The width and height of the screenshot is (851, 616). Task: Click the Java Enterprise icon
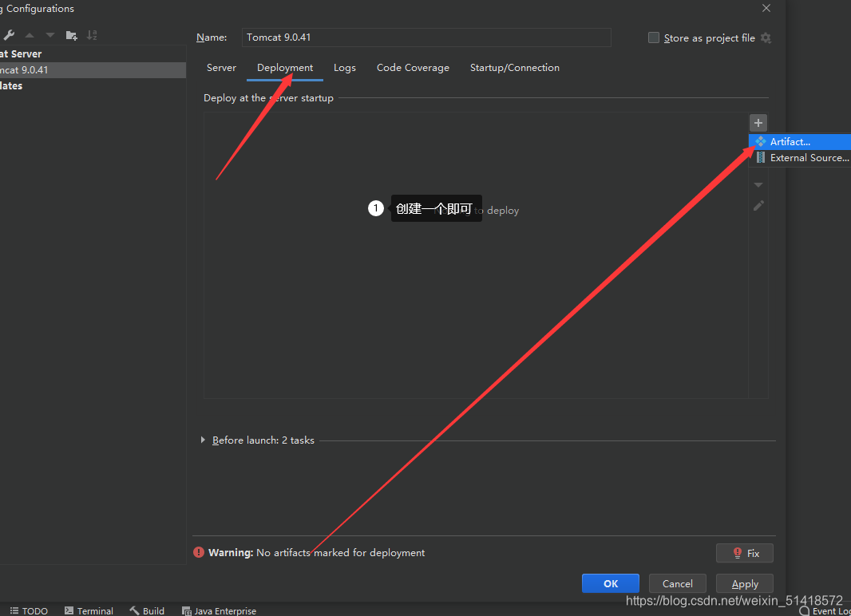tap(186, 611)
